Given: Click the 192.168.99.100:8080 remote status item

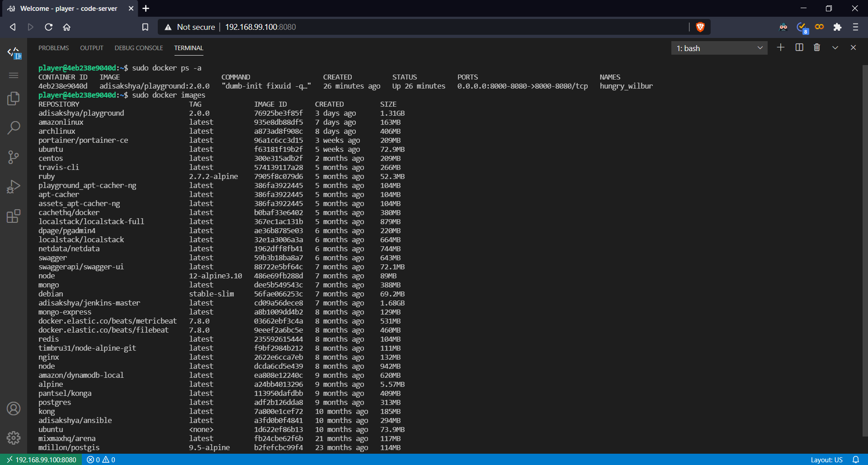Looking at the screenshot, I should [41, 460].
